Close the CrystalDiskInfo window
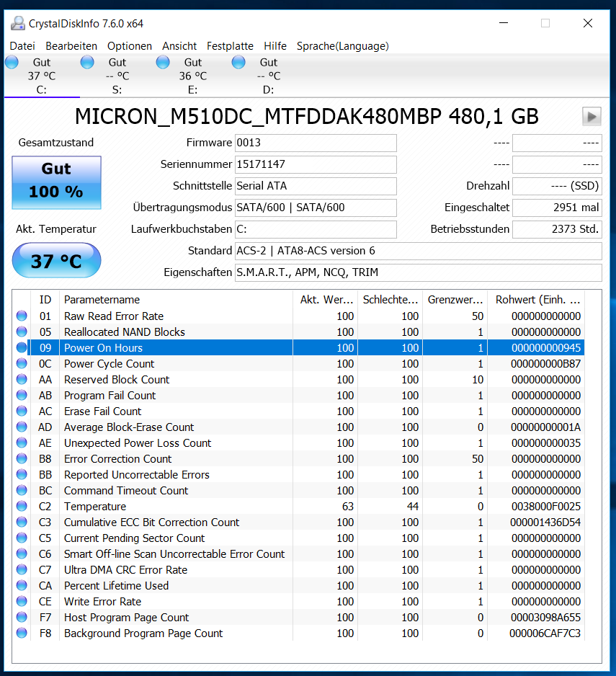The width and height of the screenshot is (616, 676). pos(588,23)
